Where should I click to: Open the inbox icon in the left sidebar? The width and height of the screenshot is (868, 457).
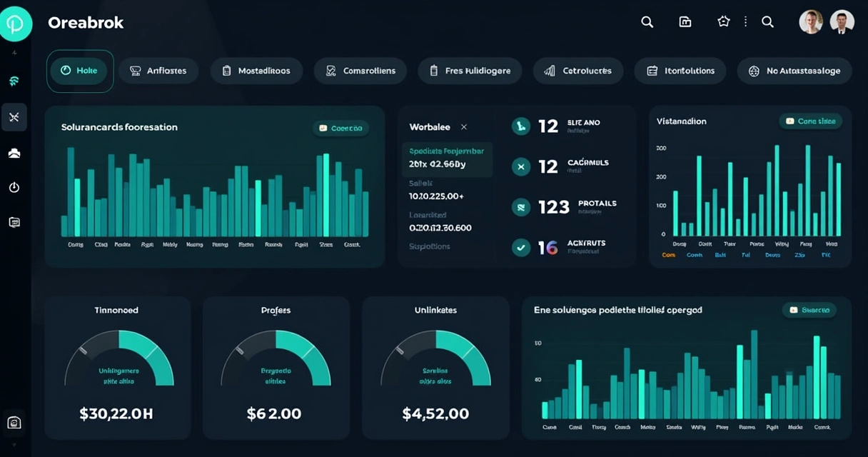click(14, 152)
